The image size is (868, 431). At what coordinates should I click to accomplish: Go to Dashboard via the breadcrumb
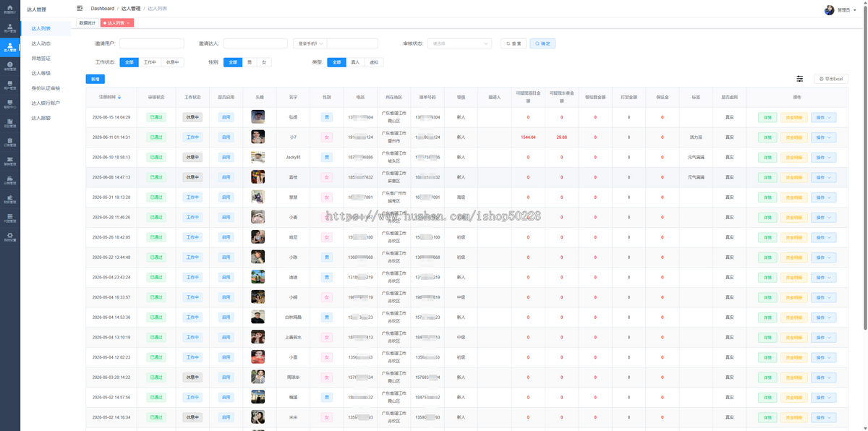click(x=102, y=9)
